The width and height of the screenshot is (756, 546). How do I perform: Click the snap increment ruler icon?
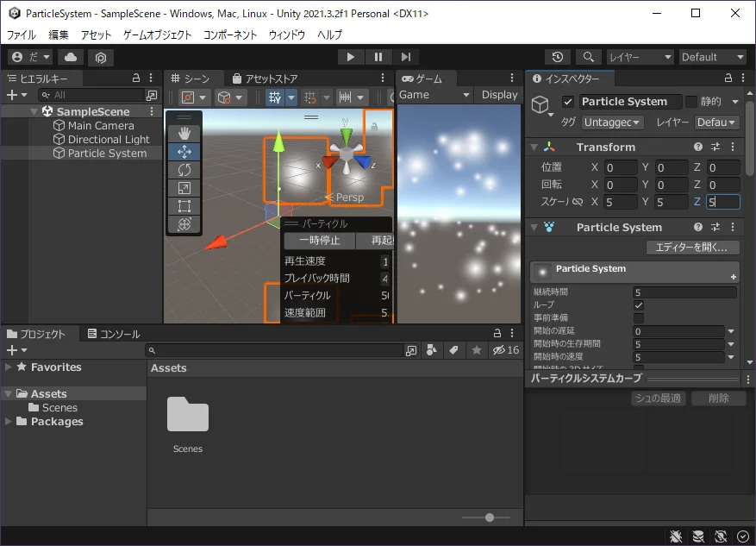[x=345, y=97]
